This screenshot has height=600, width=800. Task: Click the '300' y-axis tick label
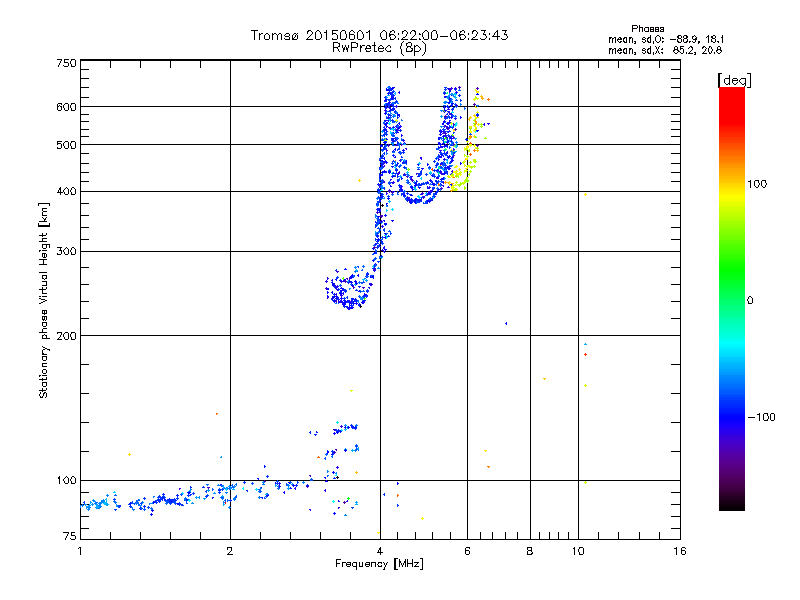tap(66, 251)
